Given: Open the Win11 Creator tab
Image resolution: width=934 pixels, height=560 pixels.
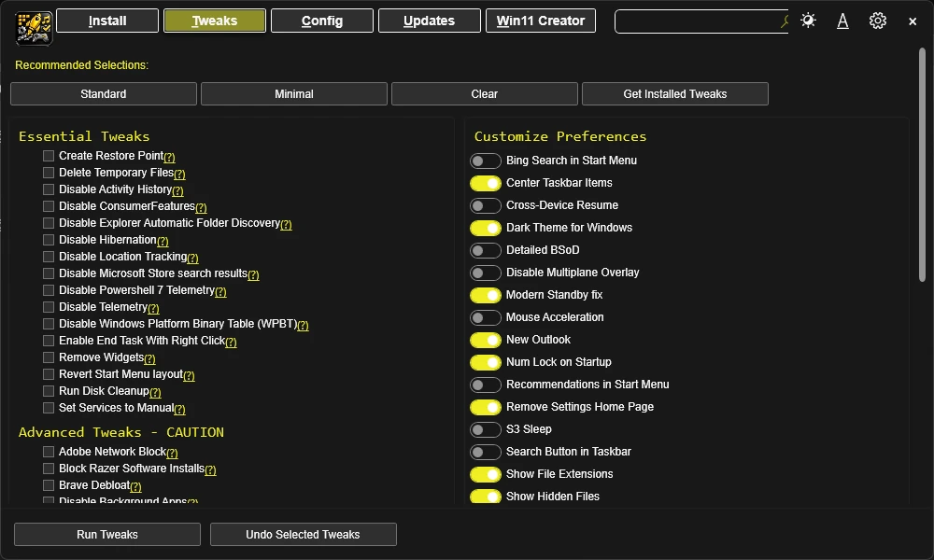Looking at the screenshot, I should click(x=540, y=21).
